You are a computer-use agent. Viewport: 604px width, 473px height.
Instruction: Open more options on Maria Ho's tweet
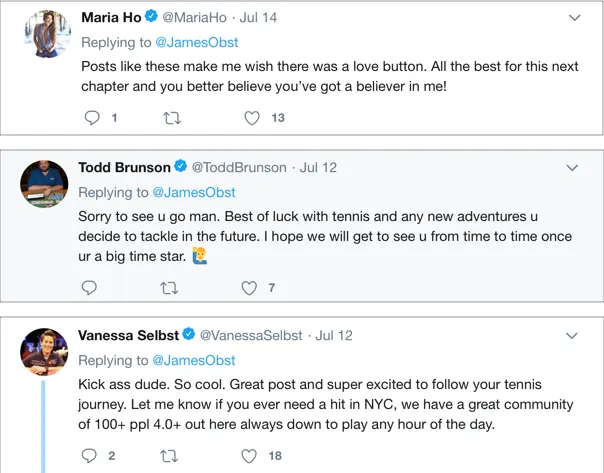click(x=575, y=18)
